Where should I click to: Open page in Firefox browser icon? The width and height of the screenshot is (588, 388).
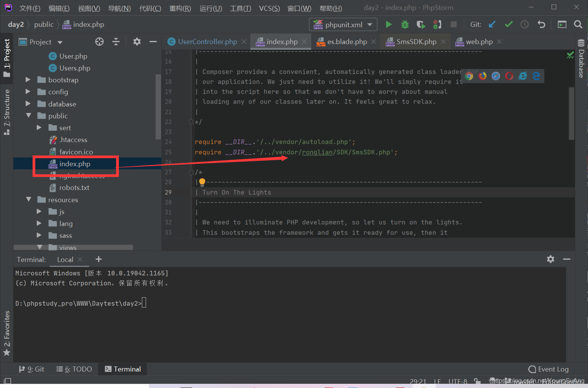(482, 76)
